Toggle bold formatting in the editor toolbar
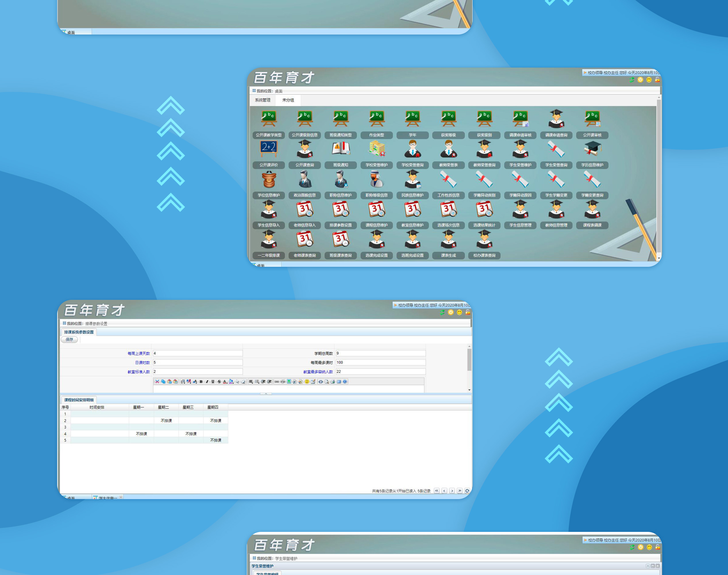 (x=201, y=382)
